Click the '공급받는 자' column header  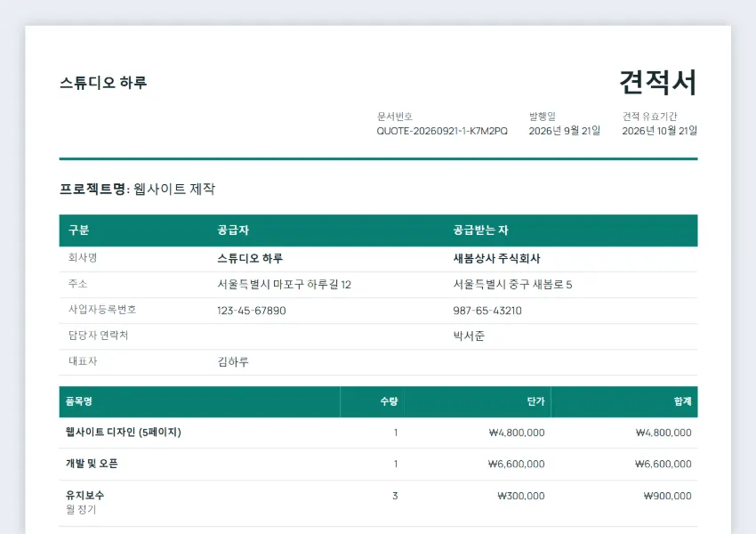[x=480, y=231]
